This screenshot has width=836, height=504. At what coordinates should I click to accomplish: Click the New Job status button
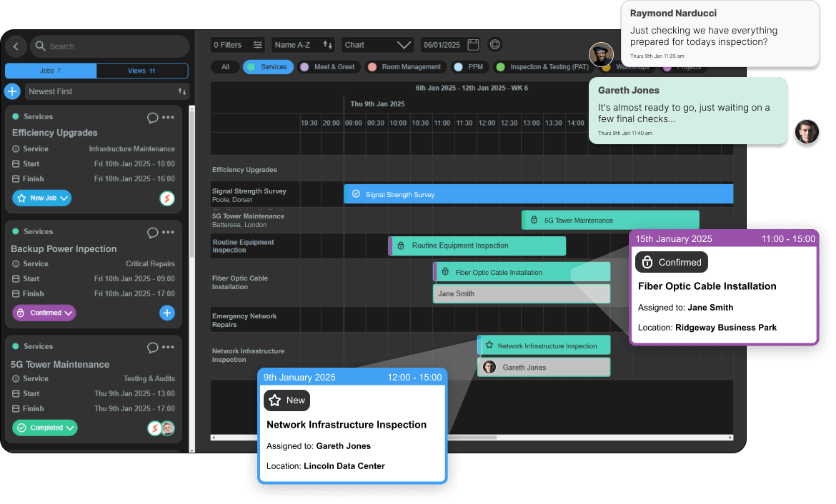41,198
